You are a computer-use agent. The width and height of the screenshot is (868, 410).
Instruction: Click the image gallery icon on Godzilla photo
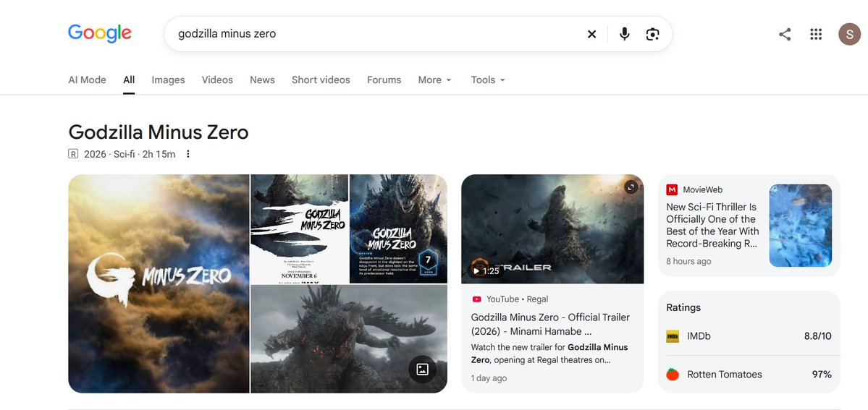(x=422, y=369)
